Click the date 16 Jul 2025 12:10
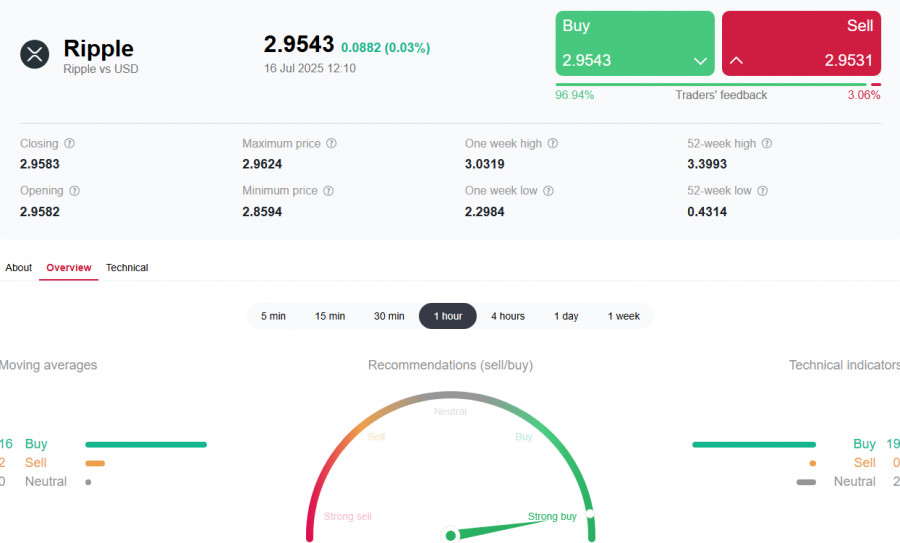The image size is (900, 543). pyautogui.click(x=310, y=68)
